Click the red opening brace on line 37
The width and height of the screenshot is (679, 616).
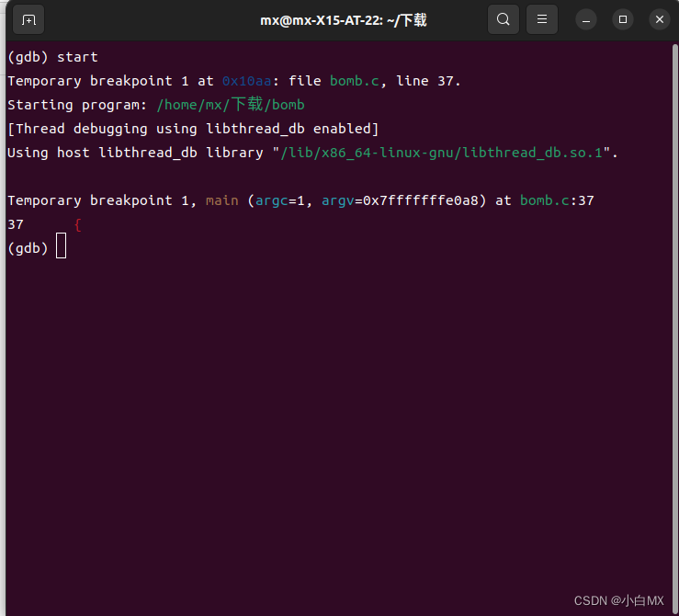pyautogui.click(x=77, y=224)
